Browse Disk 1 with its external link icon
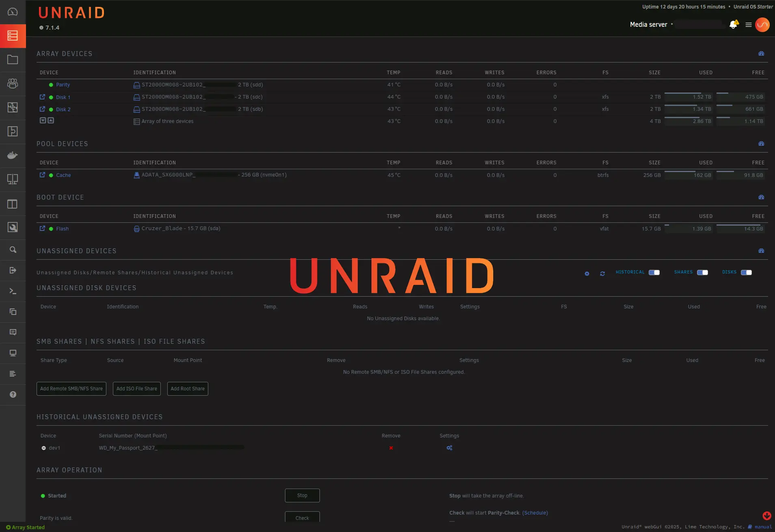This screenshot has width=775, height=532. coord(42,97)
